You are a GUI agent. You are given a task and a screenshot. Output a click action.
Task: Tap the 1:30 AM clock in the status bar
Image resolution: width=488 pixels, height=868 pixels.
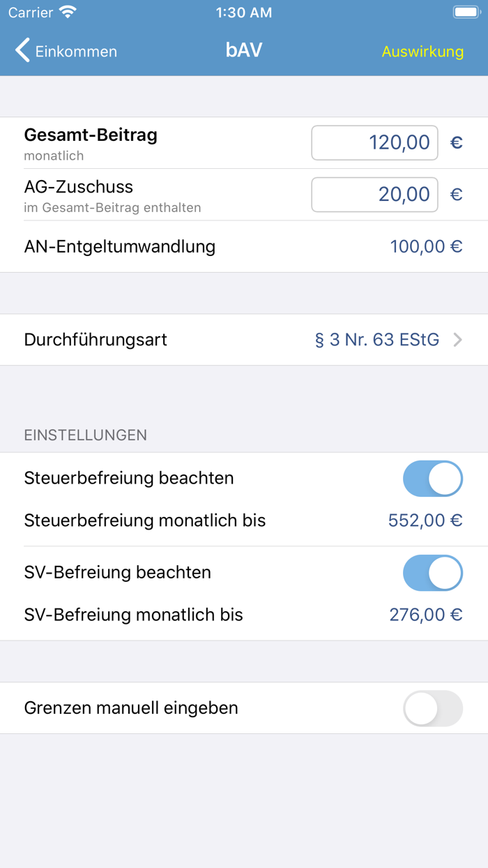(x=244, y=11)
